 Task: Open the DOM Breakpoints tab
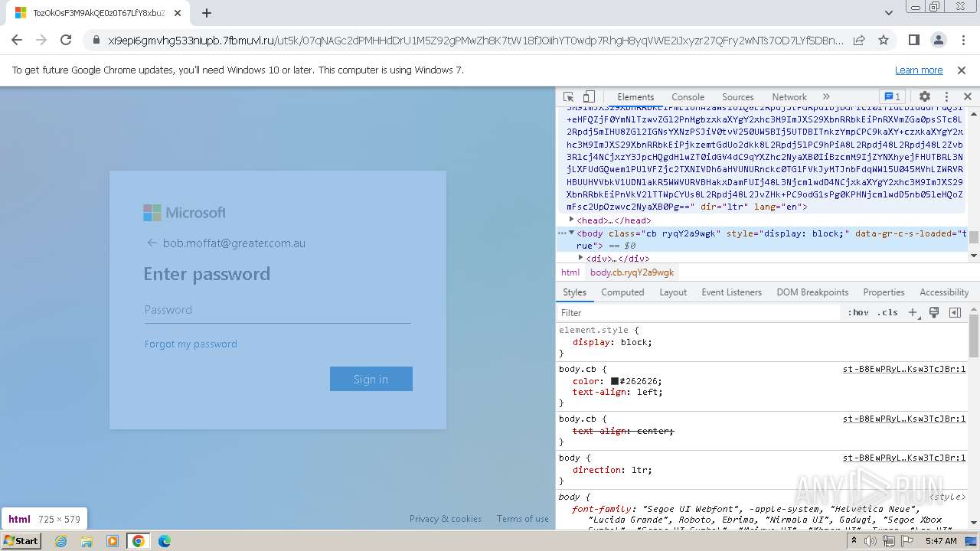[812, 292]
